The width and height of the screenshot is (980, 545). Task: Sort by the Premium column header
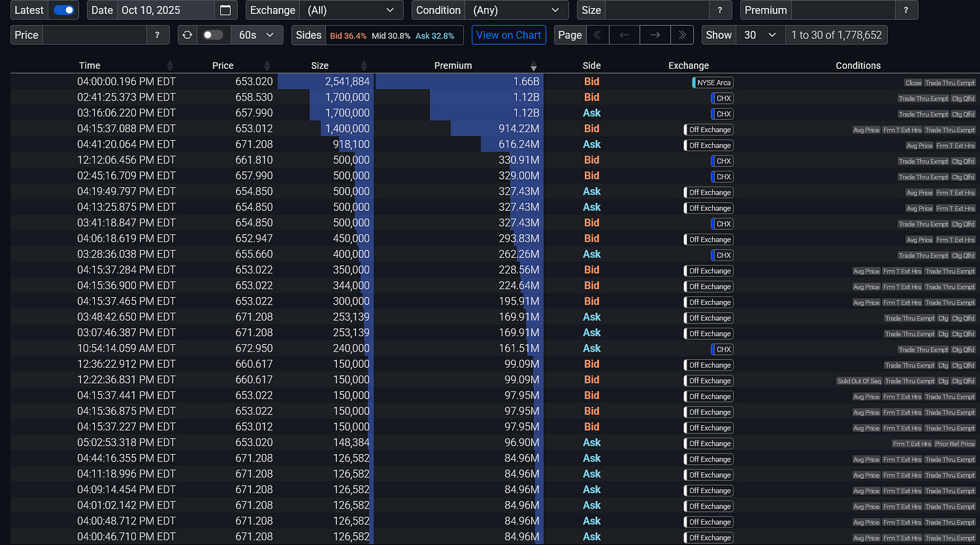click(453, 65)
